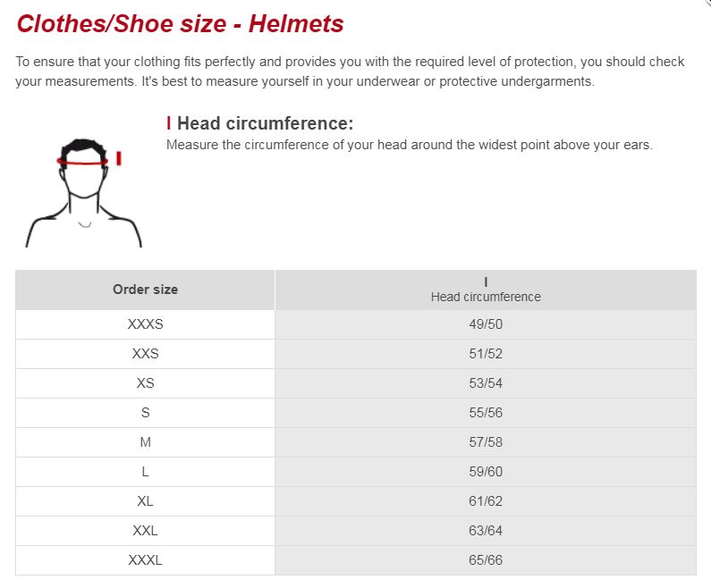Image resolution: width=711 pixels, height=588 pixels.
Task: Select size M in the table
Action: coord(145,442)
